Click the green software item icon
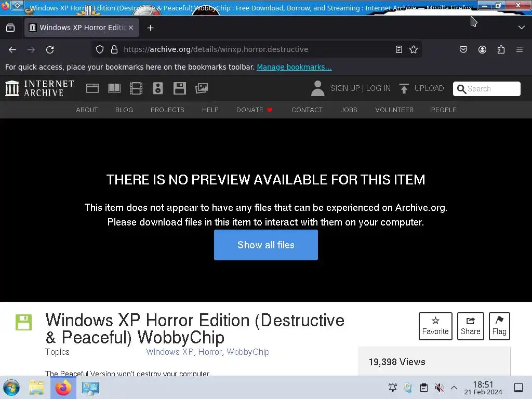This screenshot has width=532, height=399. (x=24, y=322)
